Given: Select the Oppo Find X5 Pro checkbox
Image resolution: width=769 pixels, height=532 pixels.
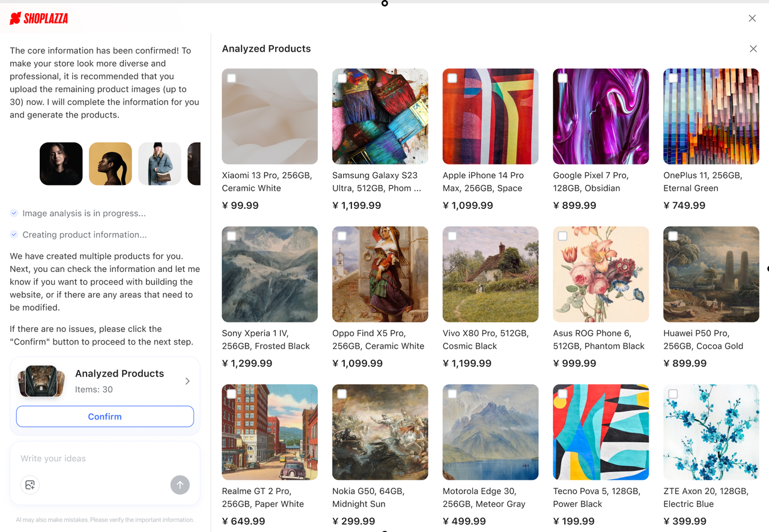Looking at the screenshot, I should (342, 236).
